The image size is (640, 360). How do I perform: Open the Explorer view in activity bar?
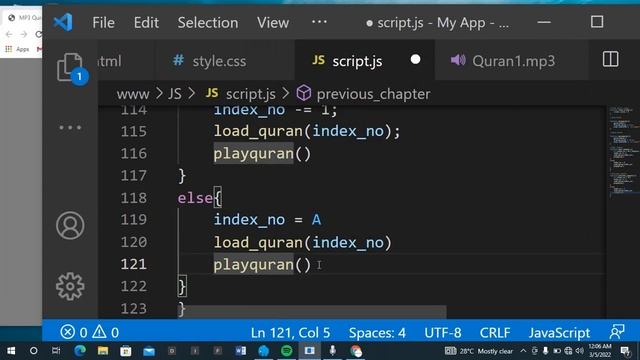(x=70, y=67)
